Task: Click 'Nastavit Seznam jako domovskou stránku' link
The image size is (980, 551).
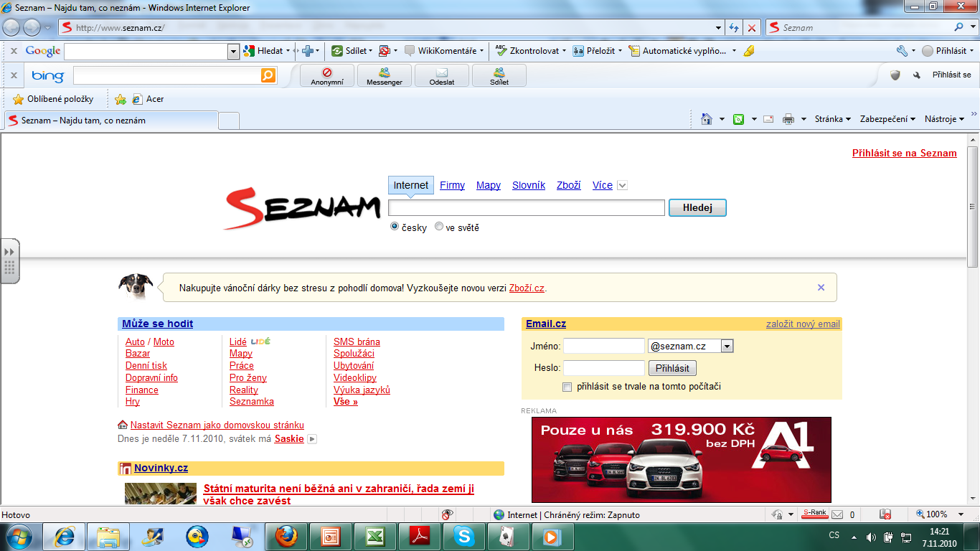Action: click(217, 425)
